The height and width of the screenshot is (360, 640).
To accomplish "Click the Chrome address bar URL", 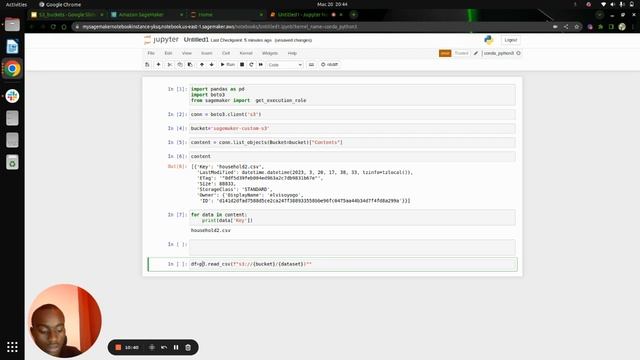I will tap(220, 27).
